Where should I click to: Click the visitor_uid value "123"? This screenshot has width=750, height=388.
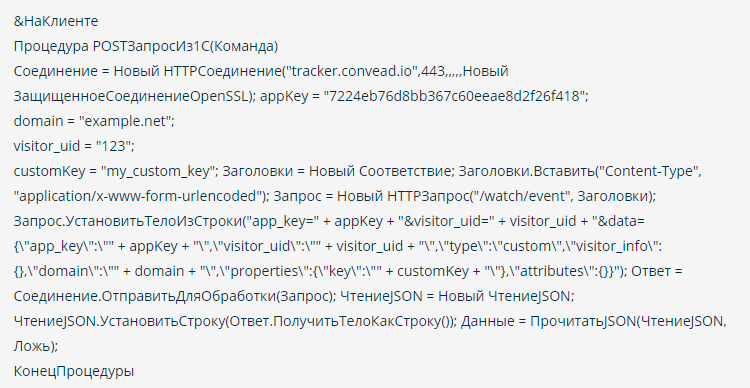113,145
